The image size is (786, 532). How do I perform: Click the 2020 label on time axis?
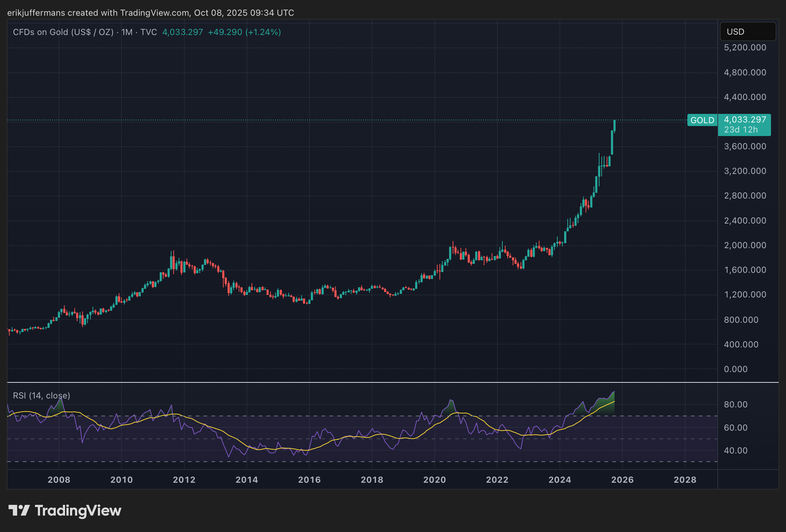434,480
